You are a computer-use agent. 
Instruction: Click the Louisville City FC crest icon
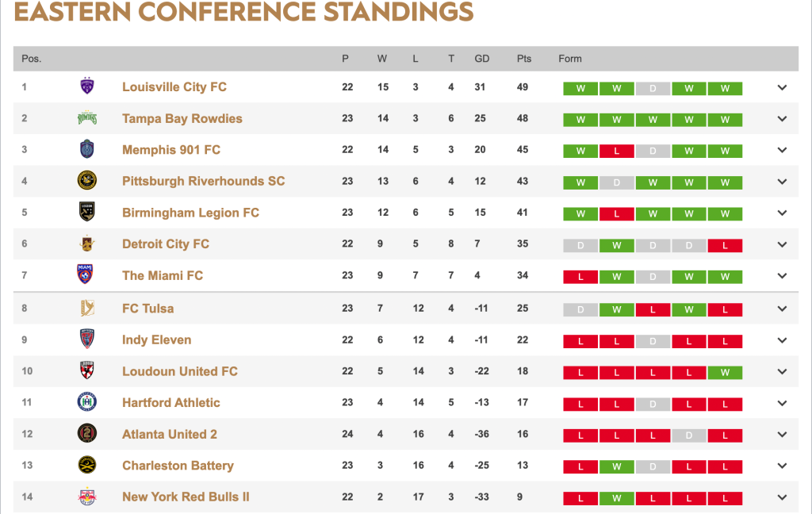tap(87, 86)
